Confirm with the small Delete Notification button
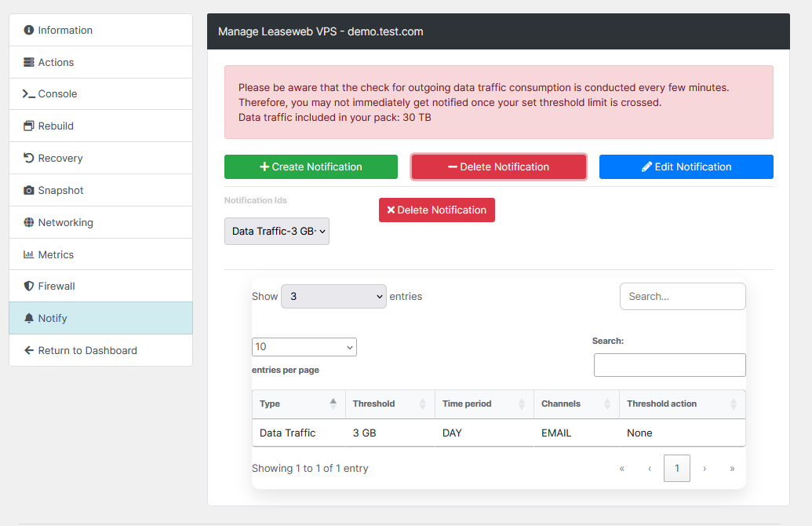812x526 pixels. click(x=436, y=210)
